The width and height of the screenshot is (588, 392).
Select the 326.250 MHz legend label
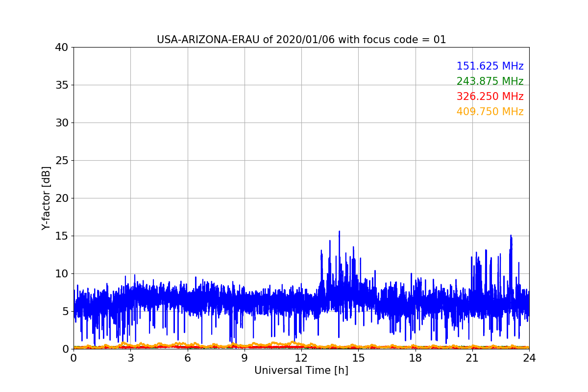[x=490, y=97]
